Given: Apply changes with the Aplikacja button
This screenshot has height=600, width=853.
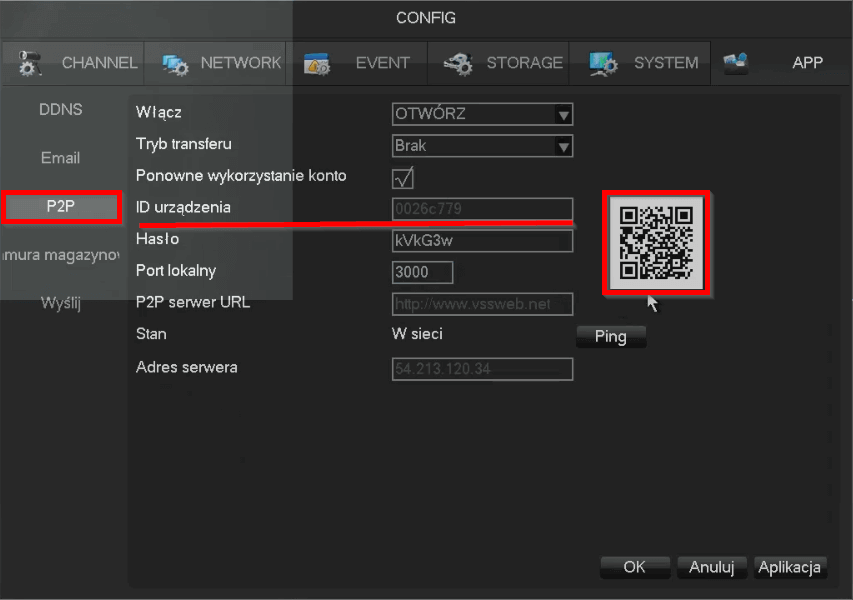Looking at the screenshot, I should [x=790, y=567].
